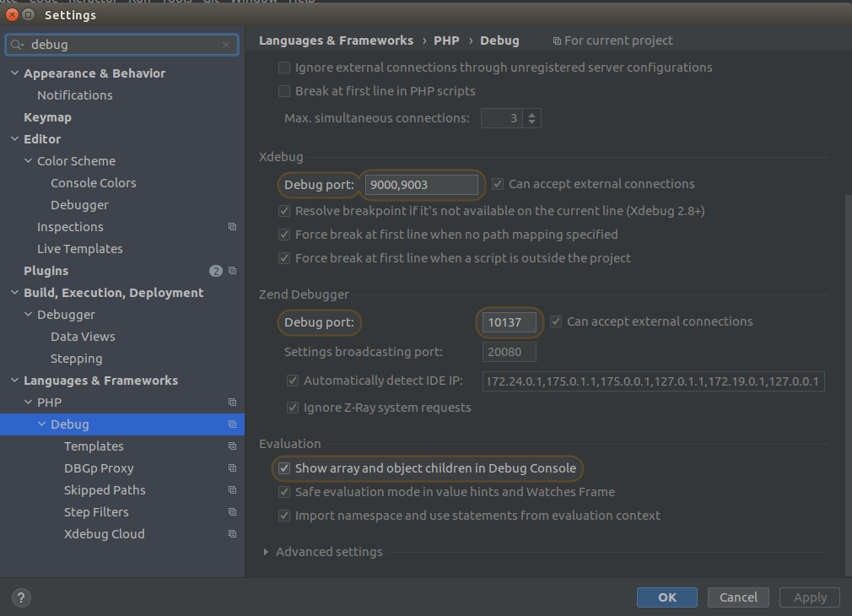
Task: Click the project icon beside Xdebug Cloud
Action: point(232,533)
